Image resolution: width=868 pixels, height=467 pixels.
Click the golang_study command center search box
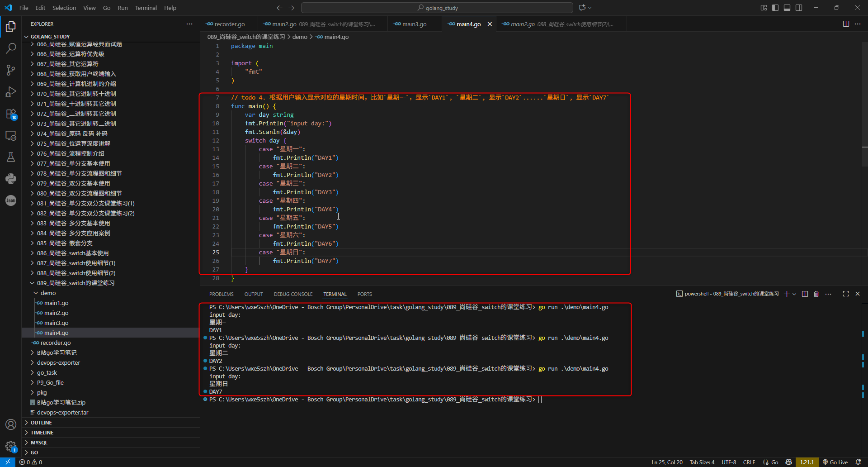pyautogui.click(x=437, y=8)
